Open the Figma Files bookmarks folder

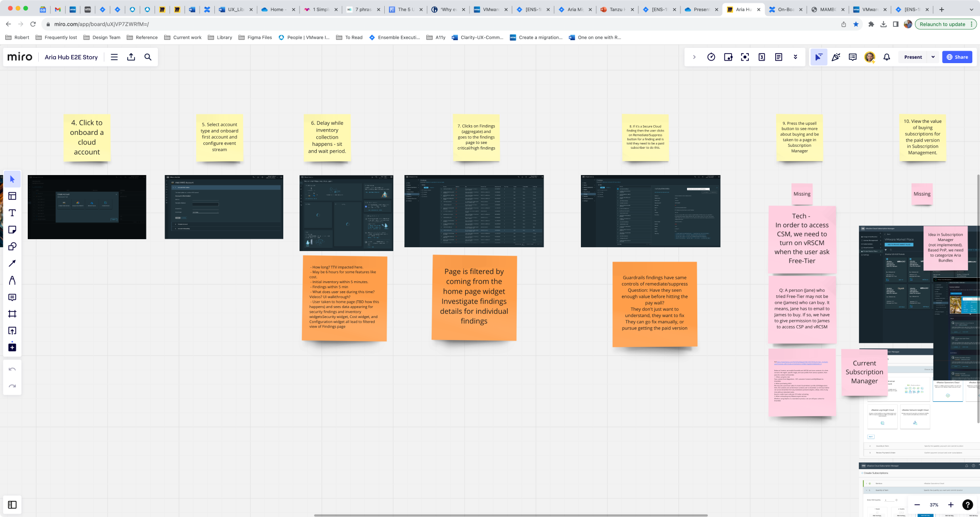point(255,37)
